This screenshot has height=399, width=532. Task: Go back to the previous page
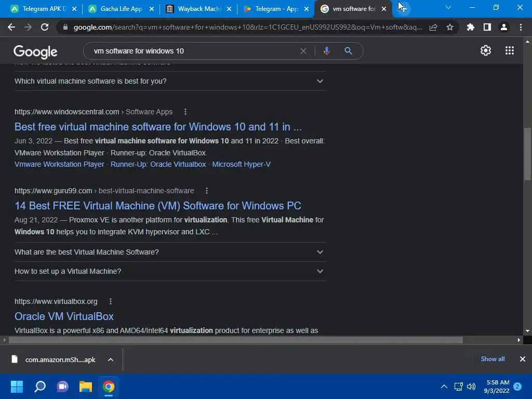coord(11,27)
